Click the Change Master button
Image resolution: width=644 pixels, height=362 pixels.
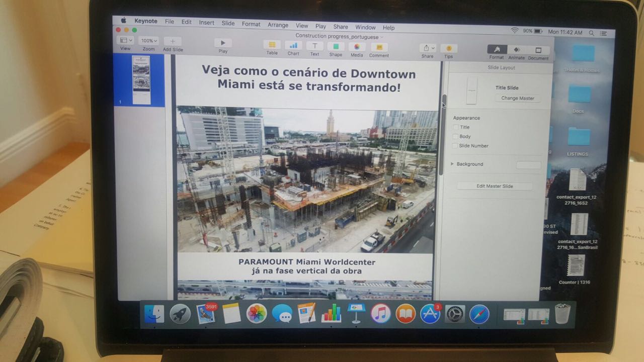pos(517,98)
